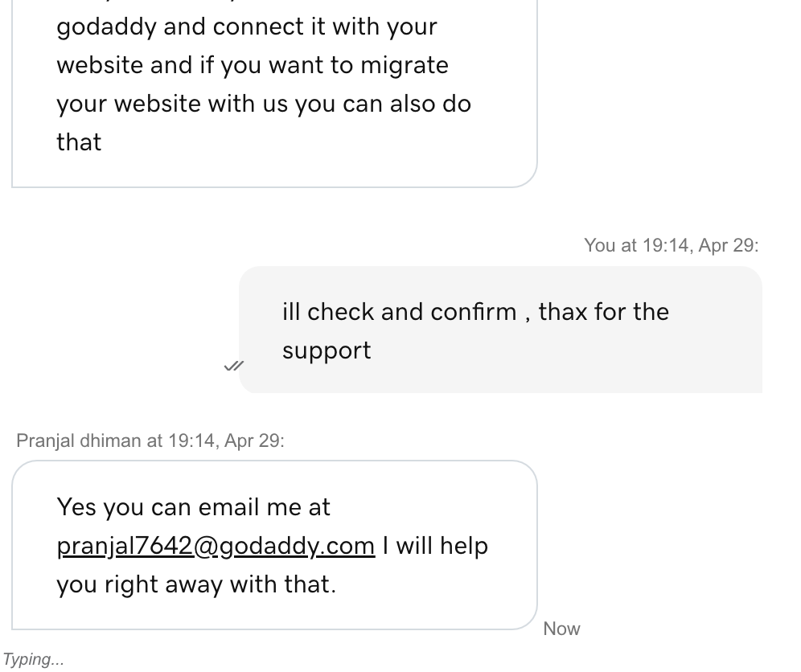Open the pranjal7642@godaddy.com email link

click(x=216, y=546)
